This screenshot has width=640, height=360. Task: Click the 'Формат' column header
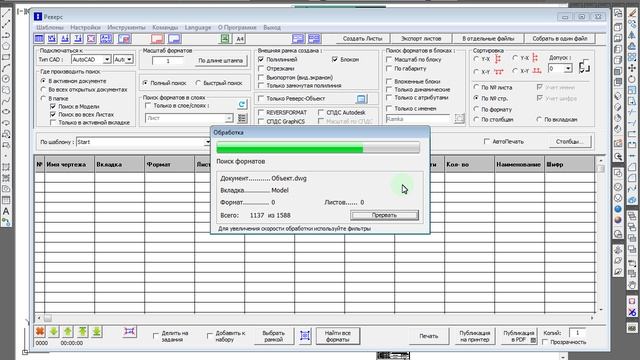(169, 164)
